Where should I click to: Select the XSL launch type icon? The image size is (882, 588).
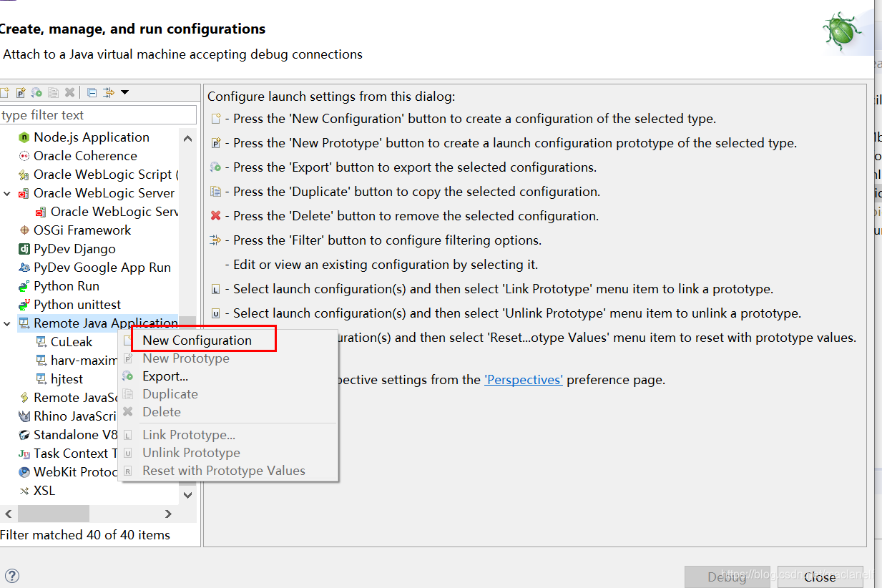click(x=24, y=491)
